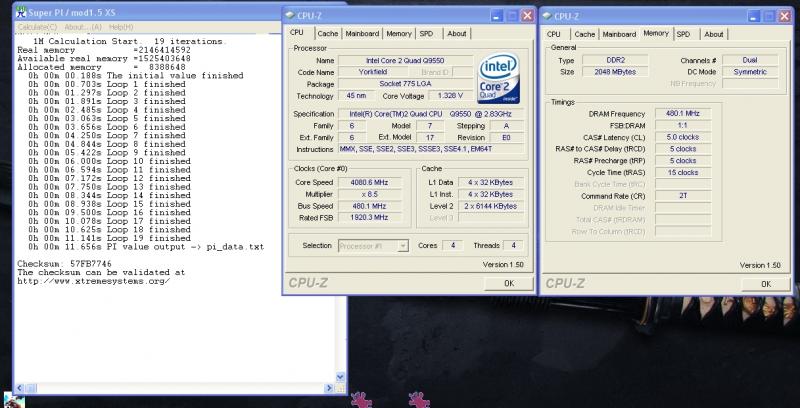Click the PI value output pi_data.txt line

click(x=146, y=247)
